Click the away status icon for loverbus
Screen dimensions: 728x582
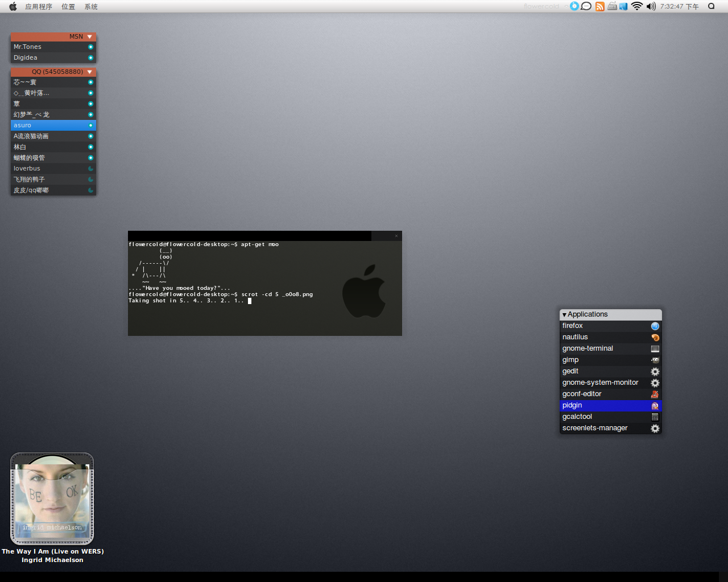[90, 169]
